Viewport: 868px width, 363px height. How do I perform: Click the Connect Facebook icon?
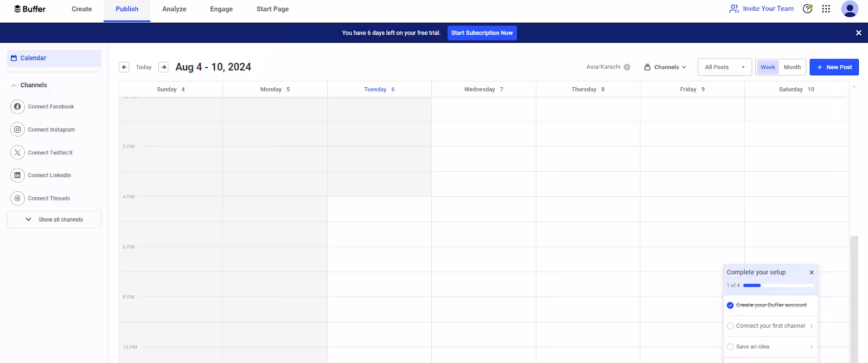17,107
